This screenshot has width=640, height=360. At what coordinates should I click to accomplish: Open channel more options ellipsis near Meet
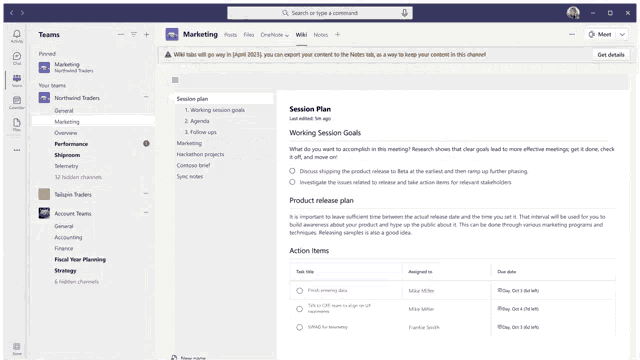572,35
